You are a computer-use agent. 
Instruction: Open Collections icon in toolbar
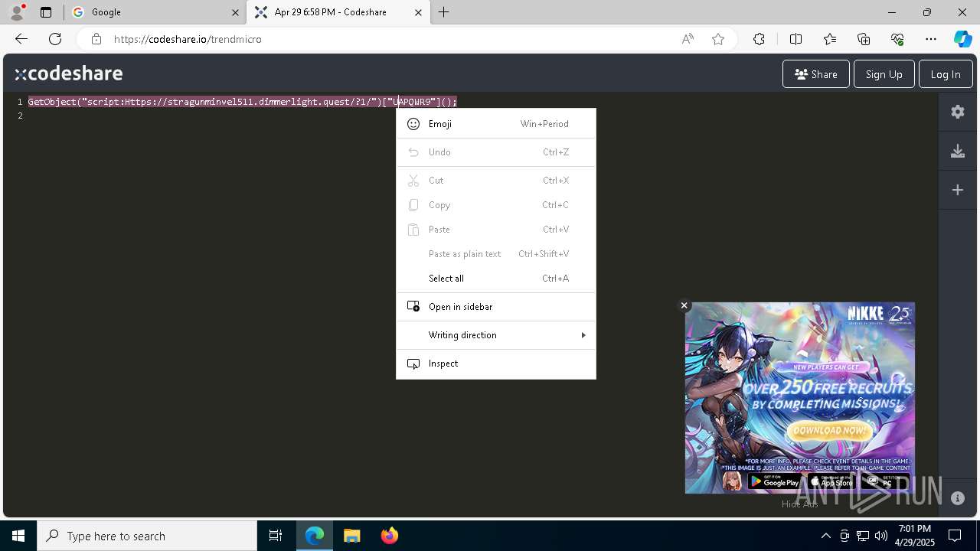pyautogui.click(x=864, y=39)
